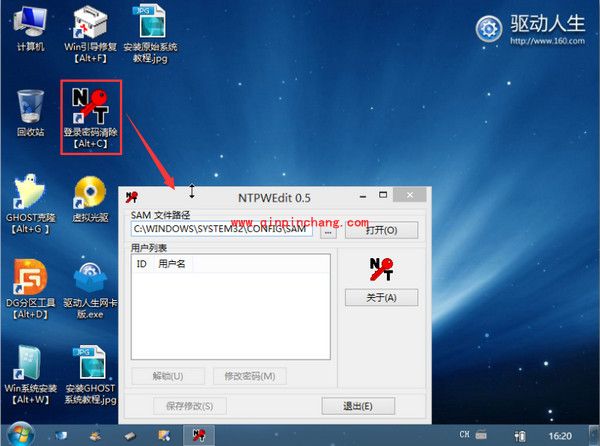Click the 保存修改(S) button
This screenshot has width=600, height=446.
coord(190,406)
